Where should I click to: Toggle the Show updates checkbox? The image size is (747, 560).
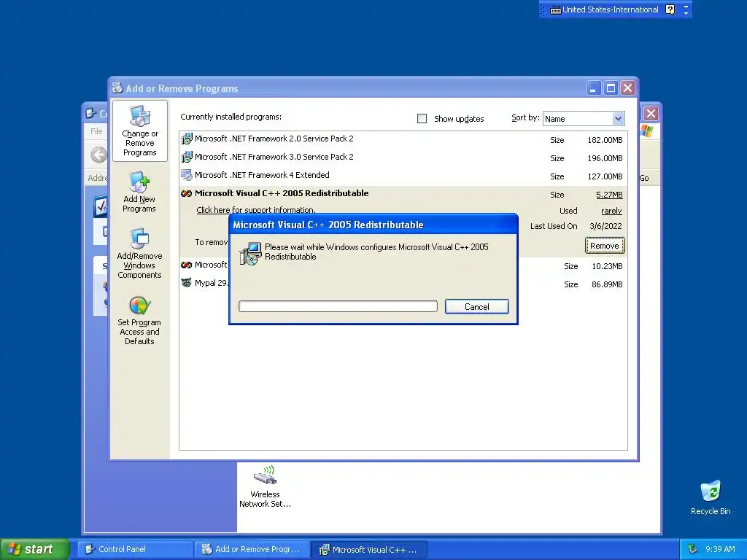click(x=422, y=119)
